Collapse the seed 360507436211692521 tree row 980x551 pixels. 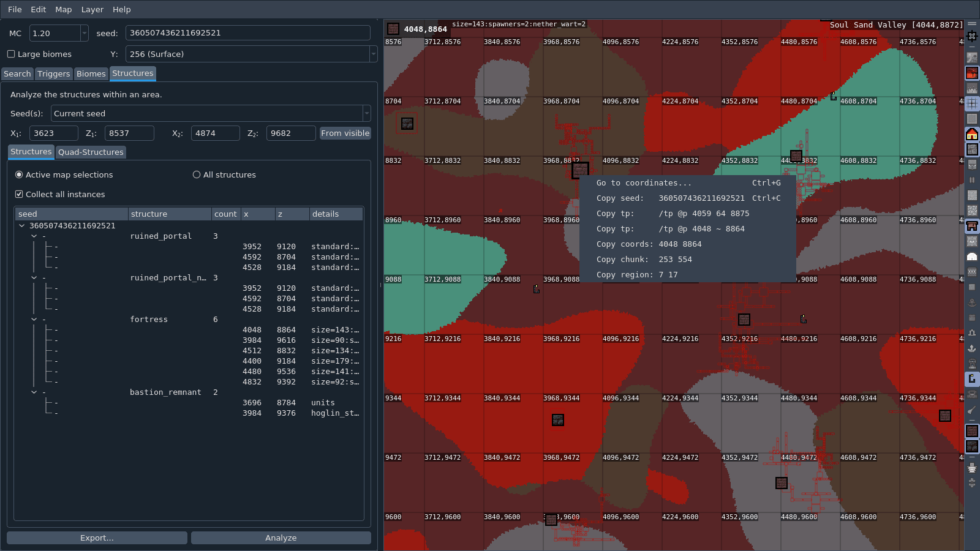pos(22,225)
